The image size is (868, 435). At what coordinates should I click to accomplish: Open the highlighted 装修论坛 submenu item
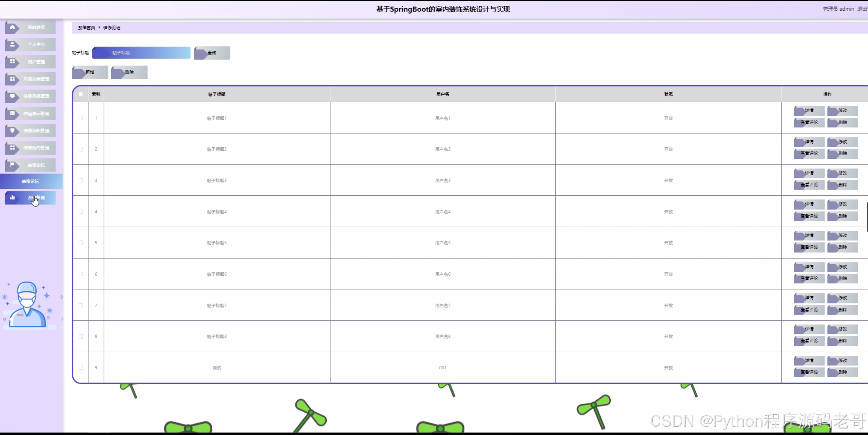pyautogui.click(x=30, y=181)
